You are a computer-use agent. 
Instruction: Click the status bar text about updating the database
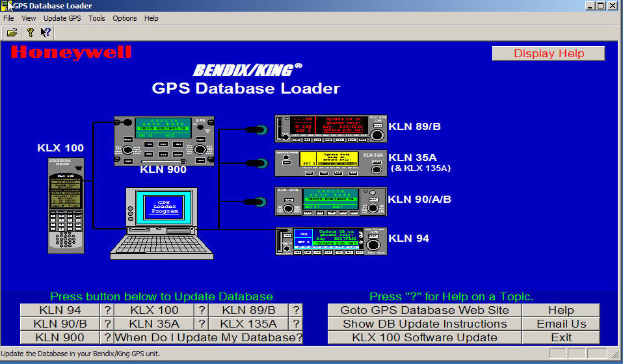click(80, 354)
